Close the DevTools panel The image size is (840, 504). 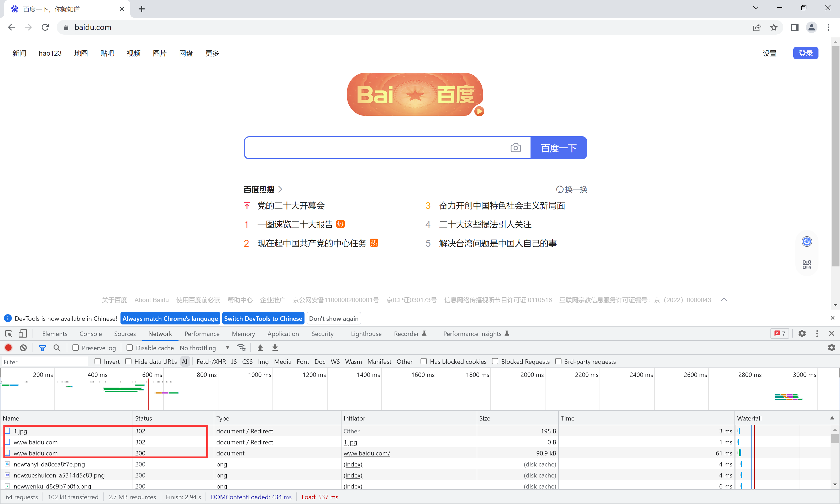pos(832,334)
